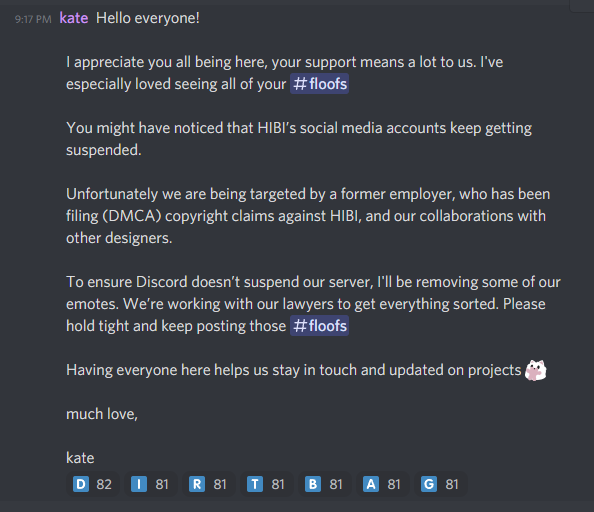594x512 pixels.
Task: Click the T letter reaction emoji
Action: pos(255,484)
